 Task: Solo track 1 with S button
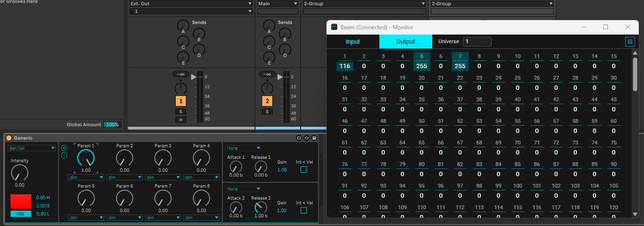point(181,112)
